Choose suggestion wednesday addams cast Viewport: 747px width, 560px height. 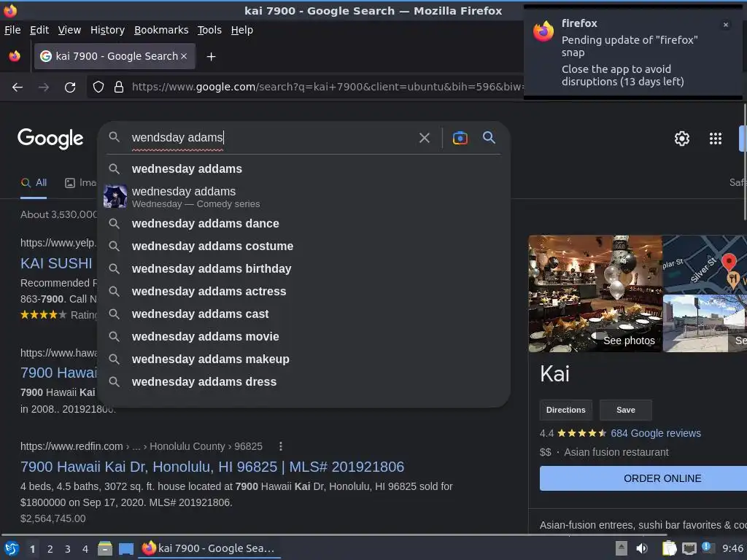coord(304,314)
